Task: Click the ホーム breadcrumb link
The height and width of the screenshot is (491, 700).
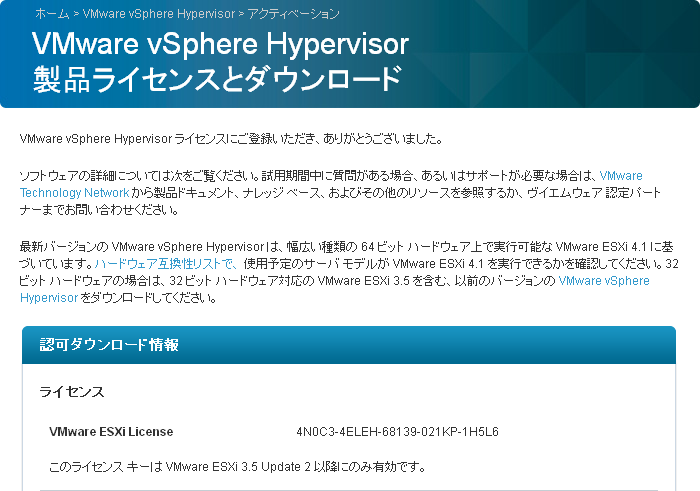Action: pos(52,14)
